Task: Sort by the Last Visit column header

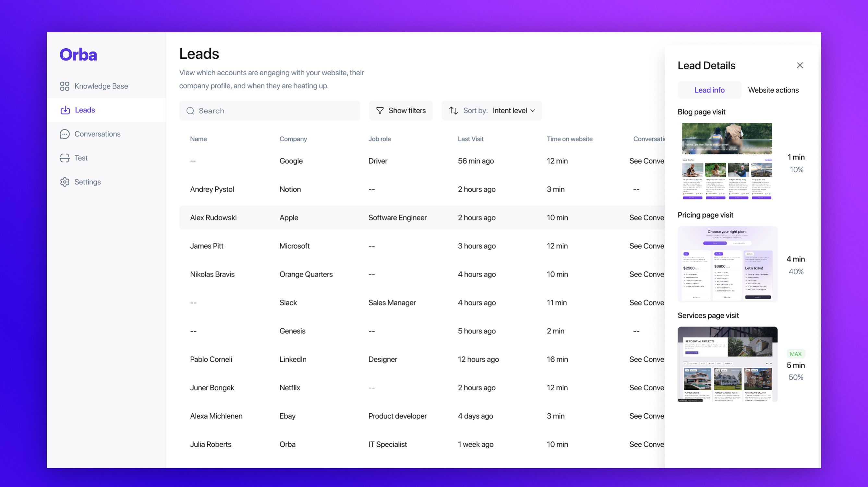Action: click(x=470, y=139)
